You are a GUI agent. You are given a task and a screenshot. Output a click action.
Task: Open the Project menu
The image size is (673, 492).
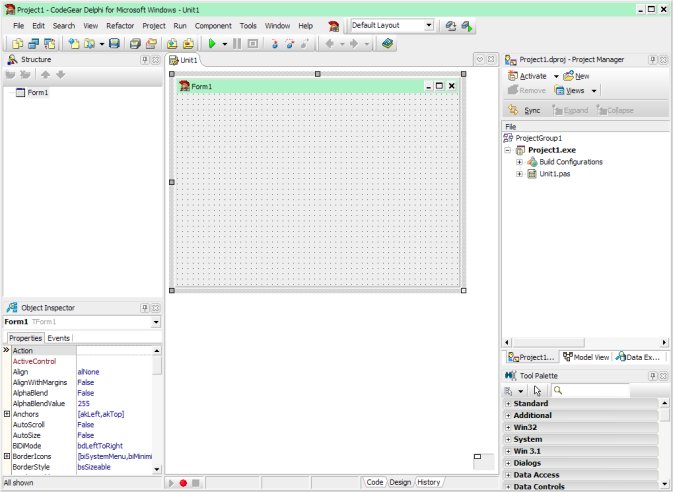pyautogui.click(x=154, y=26)
